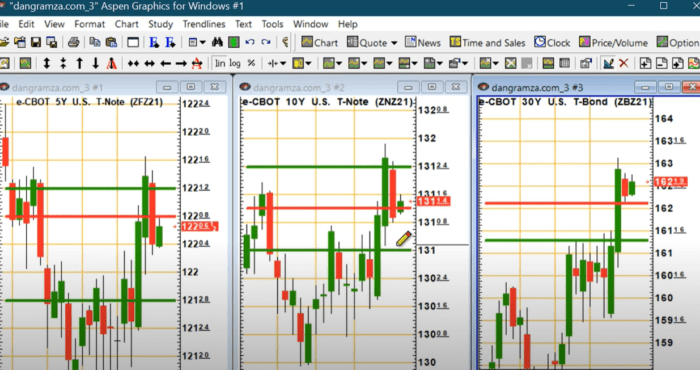Click the horizontal expand double-arrow icon
The image size is (700, 370).
coord(149,64)
